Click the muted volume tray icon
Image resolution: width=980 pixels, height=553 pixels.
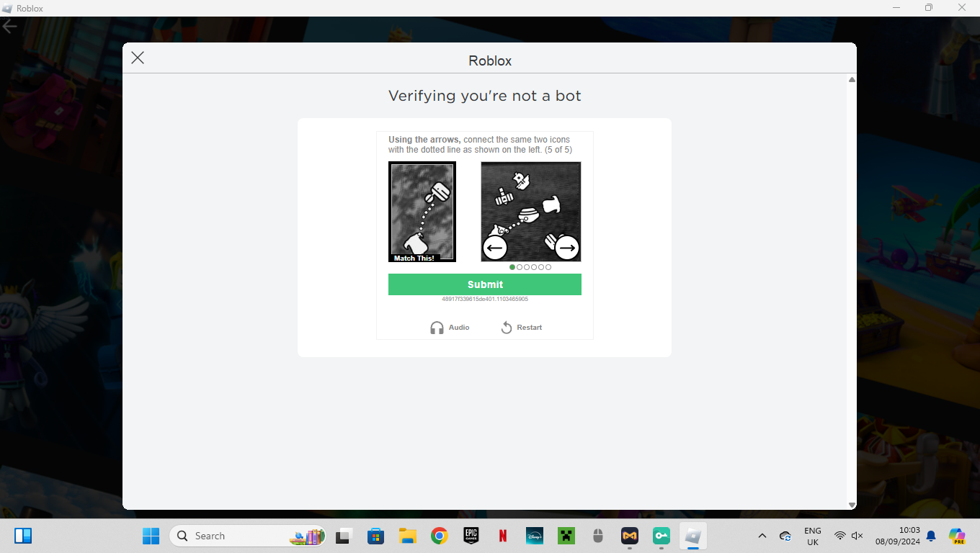point(857,536)
